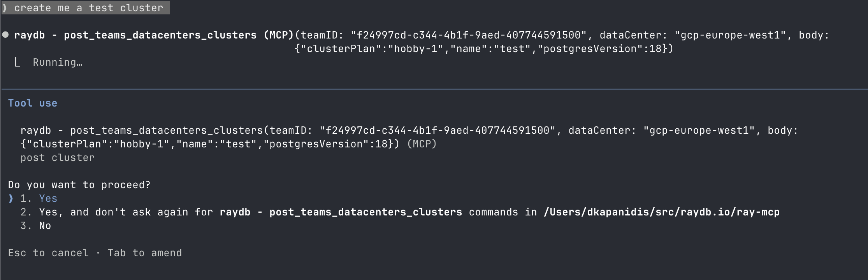Click the "create me a test cluster" prompt text
The width and height of the screenshot is (868, 280).
click(x=89, y=8)
